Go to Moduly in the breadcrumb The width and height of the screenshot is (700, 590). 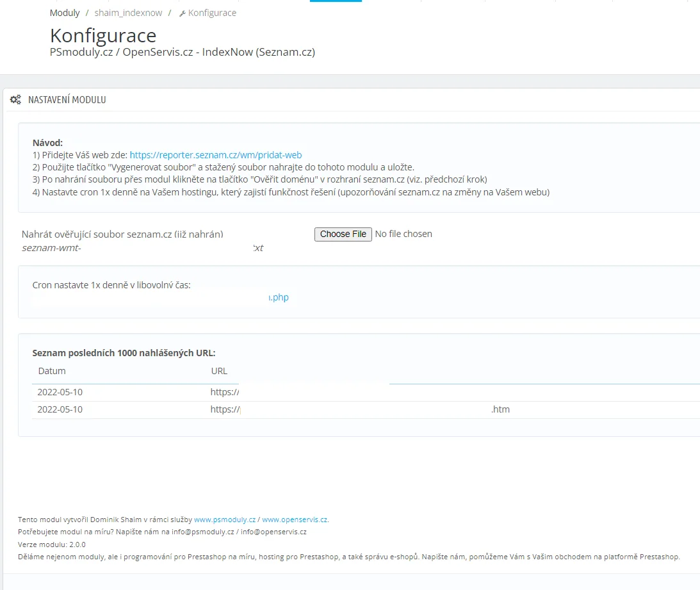pyautogui.click(x=65, y=13)
